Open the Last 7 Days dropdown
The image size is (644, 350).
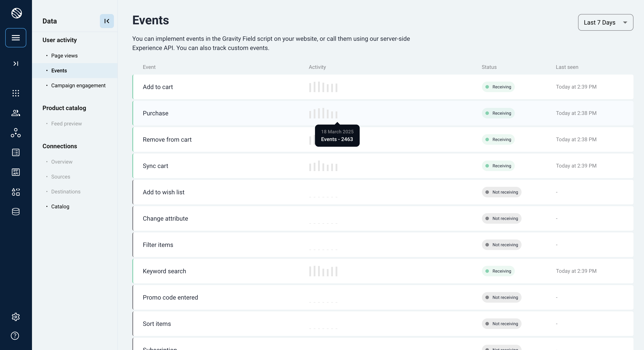tap(605, 23)
